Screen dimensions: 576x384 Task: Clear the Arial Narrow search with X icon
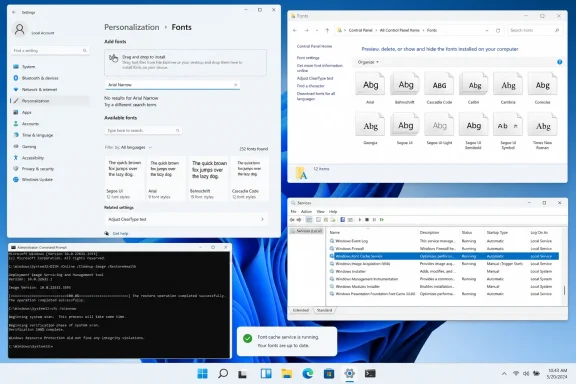235,85
